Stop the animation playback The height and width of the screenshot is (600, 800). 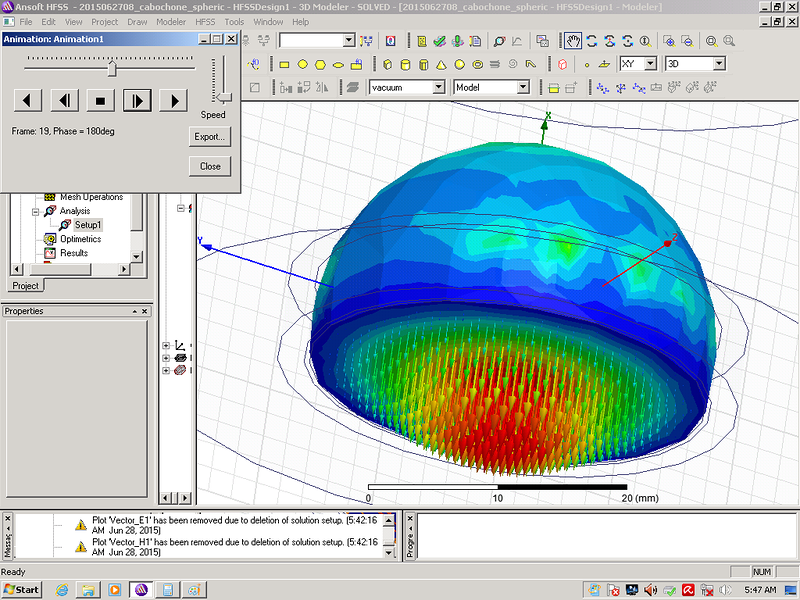point(100,100)
